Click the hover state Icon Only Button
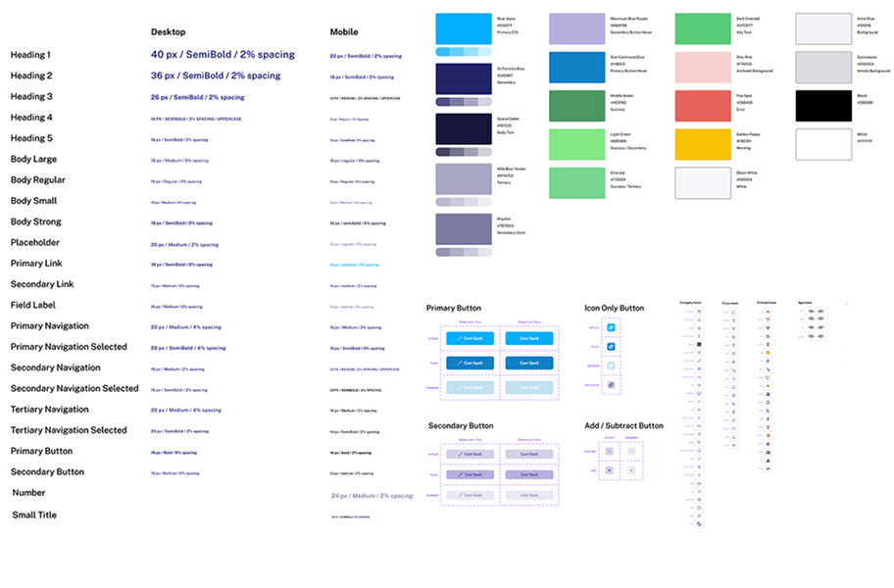Viewport: 894px width, 588px height. click(611, 347)
